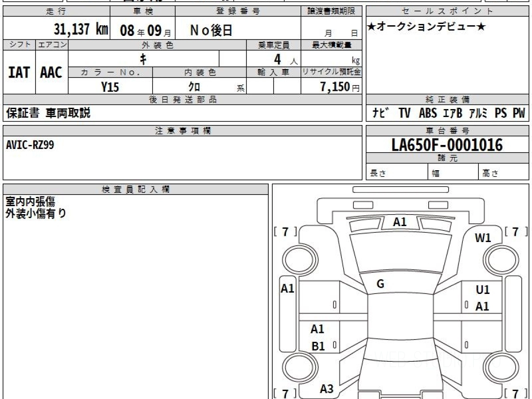Click the エアコン header cell
This screenshot has width=532, height=399.
(x=52, y=45)
